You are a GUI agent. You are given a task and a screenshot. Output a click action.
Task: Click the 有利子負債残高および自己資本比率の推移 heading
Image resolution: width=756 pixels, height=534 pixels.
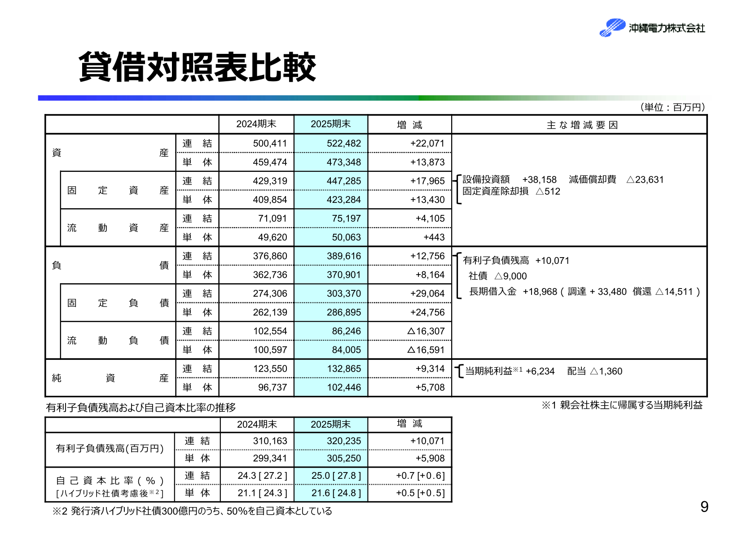[x=141, y=407]
